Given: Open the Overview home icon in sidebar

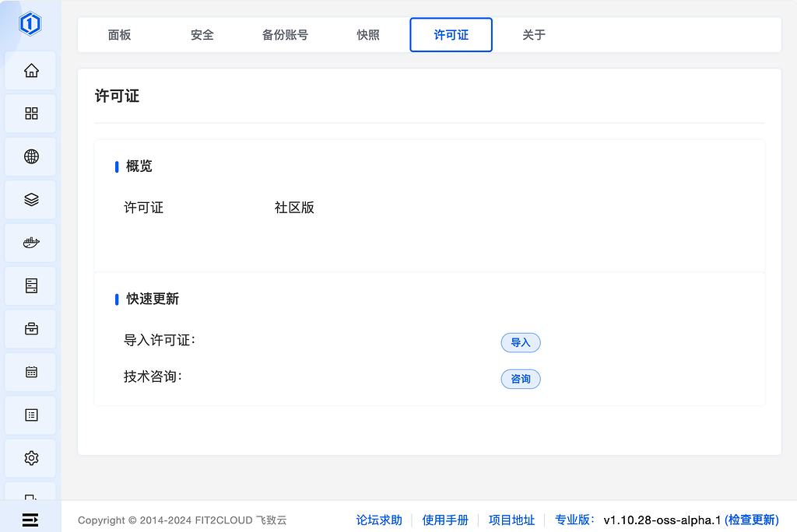Looking at the screenshot, I should click(30, 70).
